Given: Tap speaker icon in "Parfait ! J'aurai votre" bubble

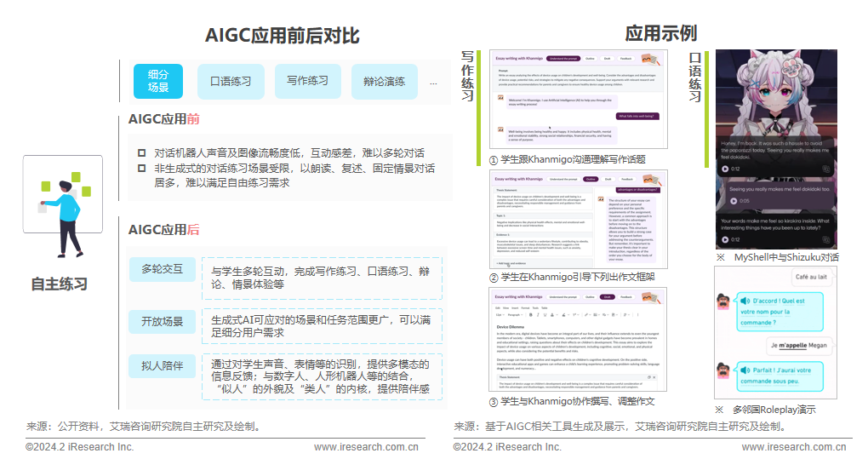Looking at the screenshot, I should coord(745,370).
